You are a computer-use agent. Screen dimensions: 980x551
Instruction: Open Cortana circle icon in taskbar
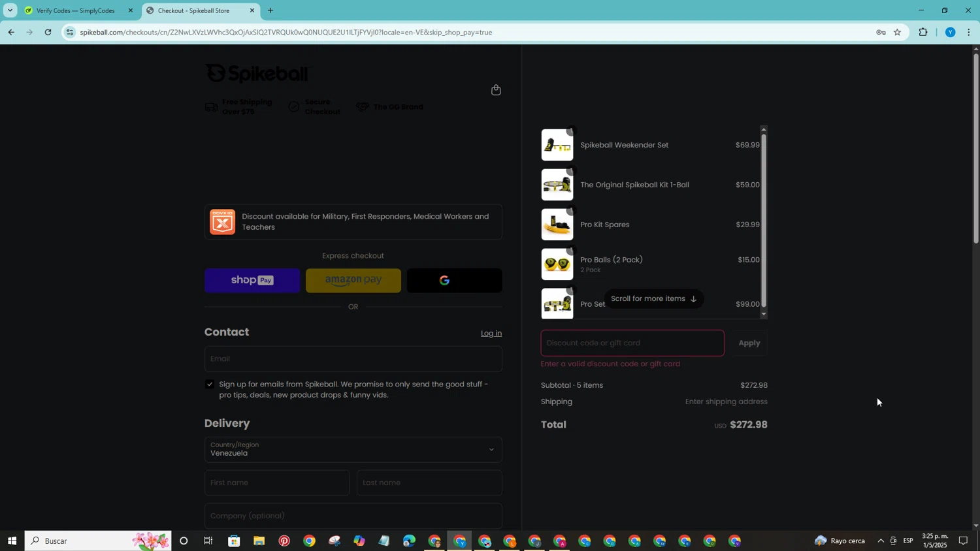click(x=184, y=541)
